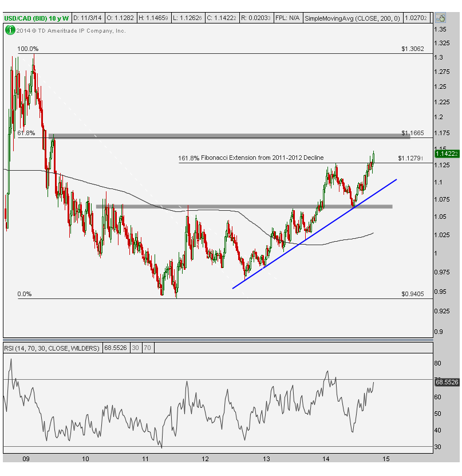The image size is (462, 476).
Task: Click the year 12 on time axis
Action: pyautogui.click(x=205, y=459)
